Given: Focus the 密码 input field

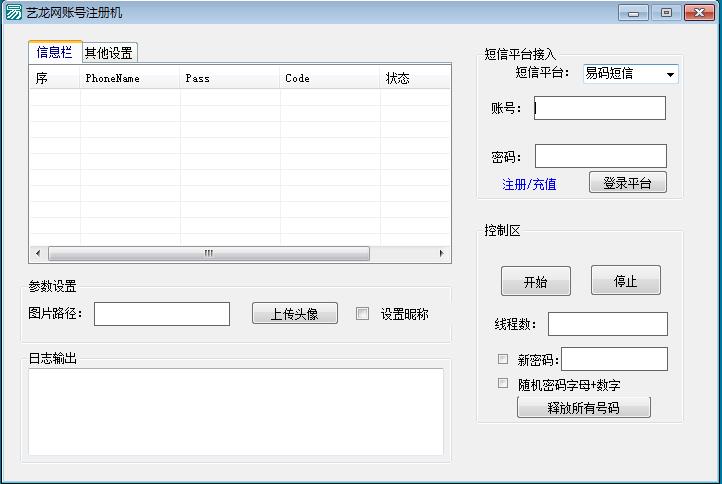Looking at the screenshot, I should [x=600, y=156].
